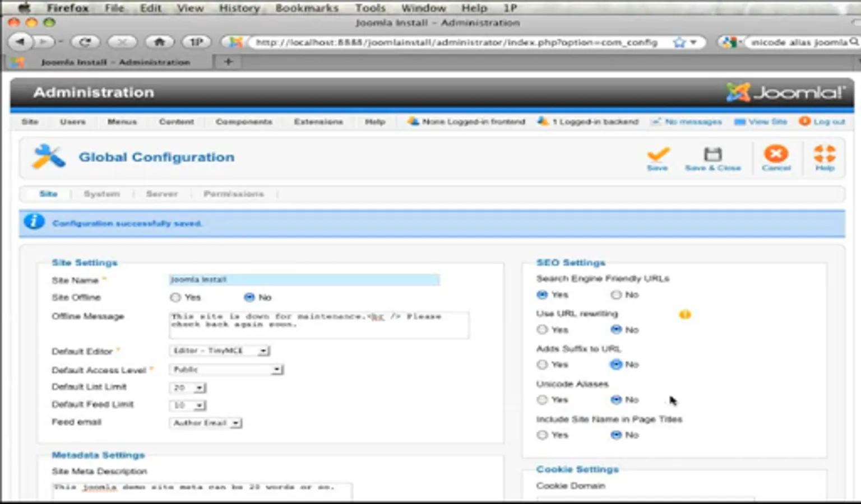Click in the Site Meta Description textarea
The width and height of the screenshot is (861, 504).
click(202, 491)
